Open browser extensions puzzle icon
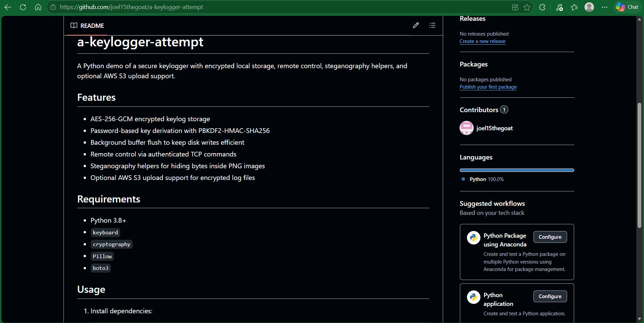Image resolution: width=644 pixels, height=323 pixels. 542,7
